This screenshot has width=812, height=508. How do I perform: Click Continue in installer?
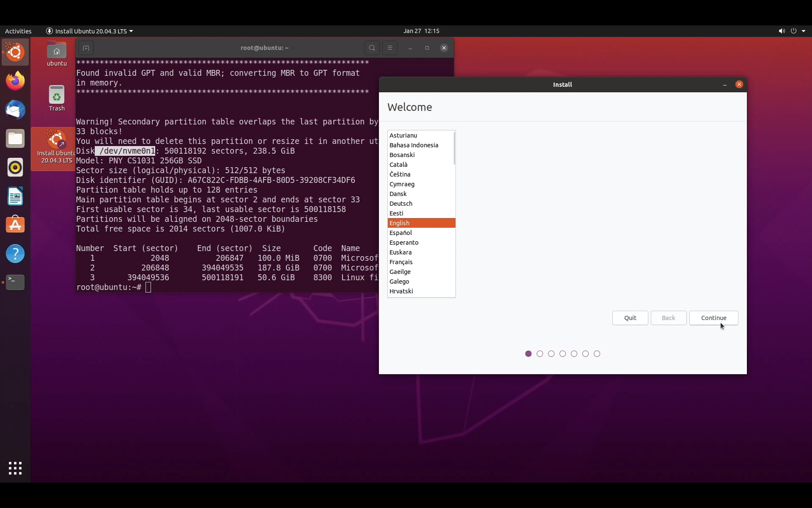714,318
